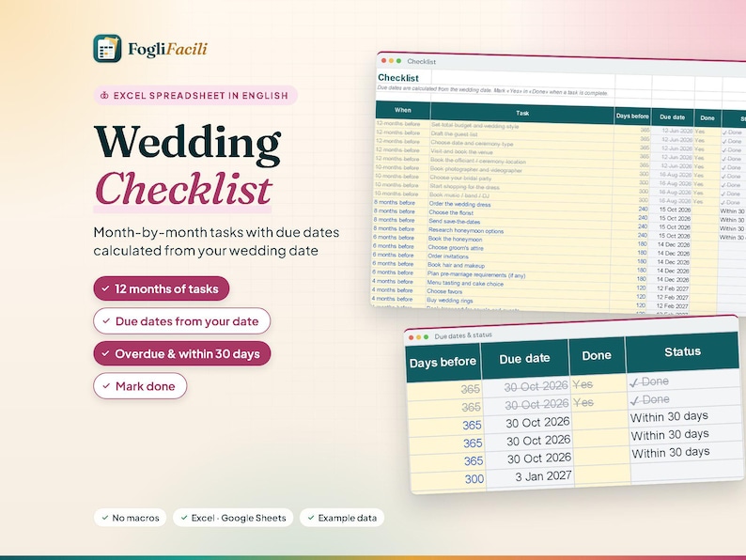Select 'Due date' header in Due dates & status window
746x560 pixels.
tap(524, 358)
